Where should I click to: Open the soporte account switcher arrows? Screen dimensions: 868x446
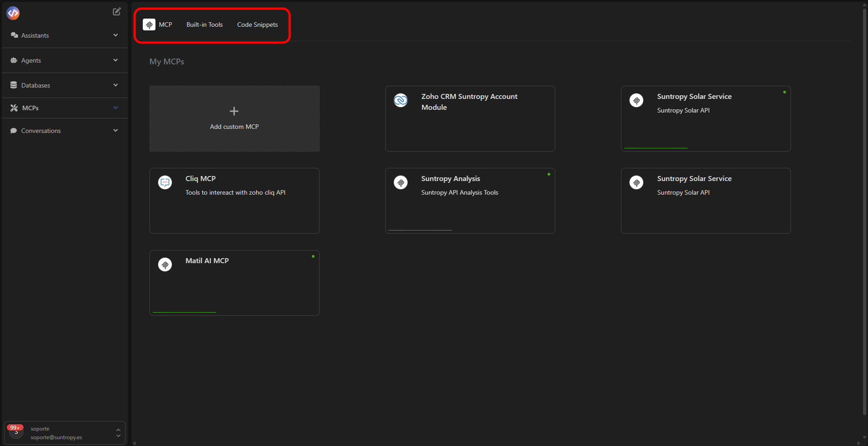coord(118,433)
